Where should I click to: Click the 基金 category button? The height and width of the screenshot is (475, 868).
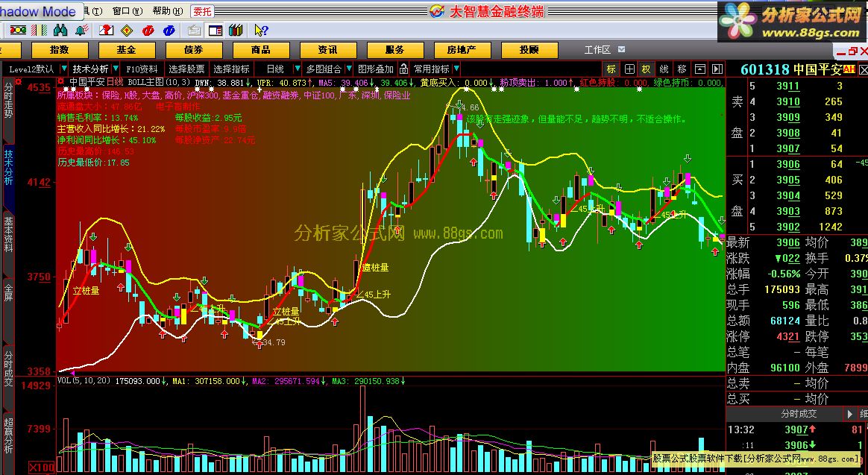[126, 50]
